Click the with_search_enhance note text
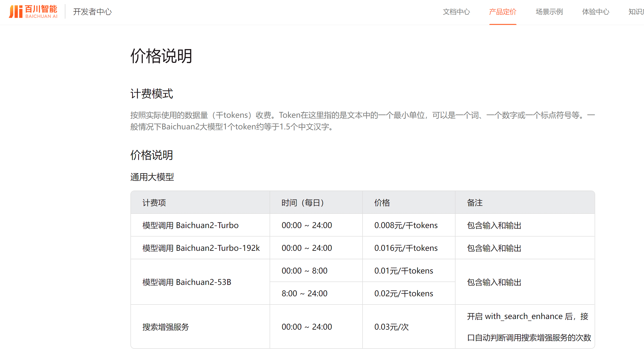 point(529,327)
